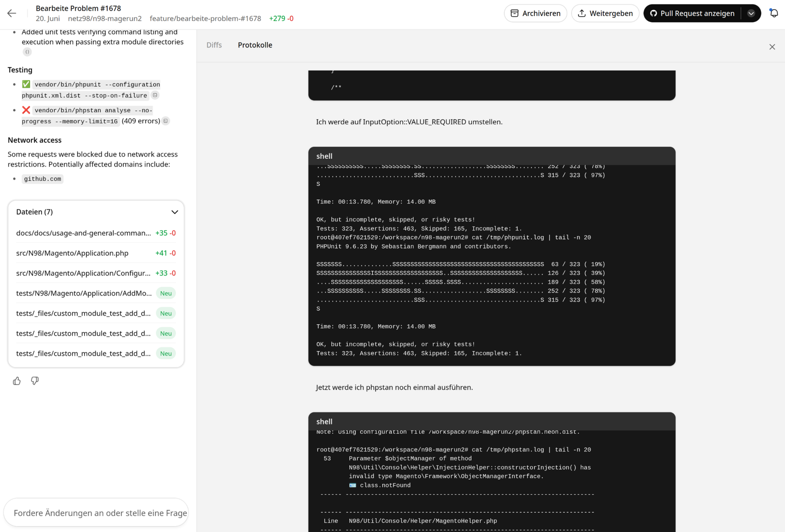The width and height of the screenshot is (785, 532).
Task: Click the vendor/bin/phpunit command text
Action: [91, 90]
